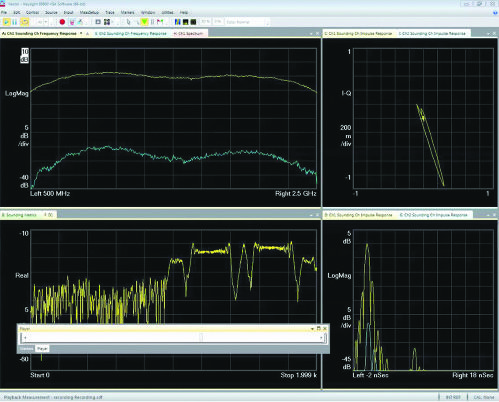Image resolution: width=499 pixels, height=402 pixels.
Task: Select the mouse pointer tool icon
Action: (129, 22)
